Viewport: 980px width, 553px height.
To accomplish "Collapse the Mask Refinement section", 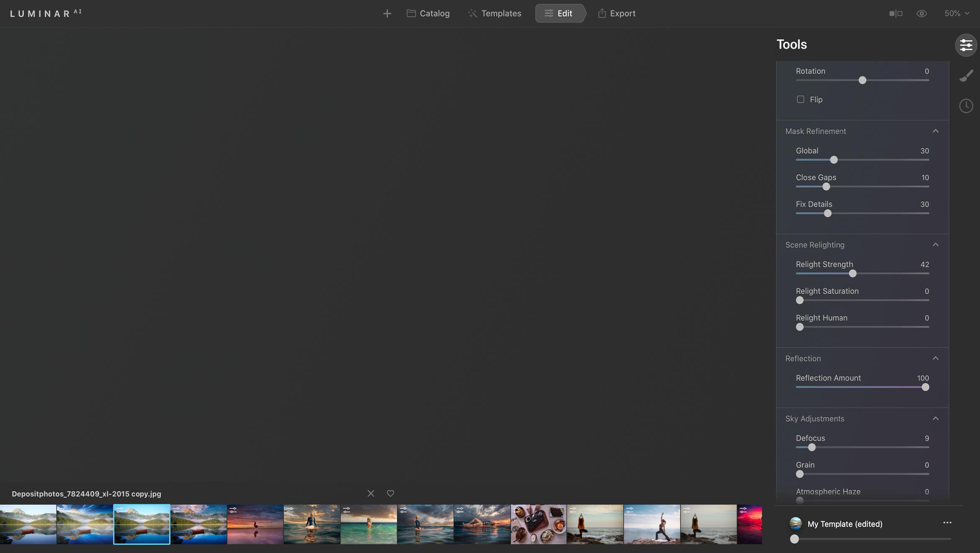I will pyautogui.click(x=936, y=131).
